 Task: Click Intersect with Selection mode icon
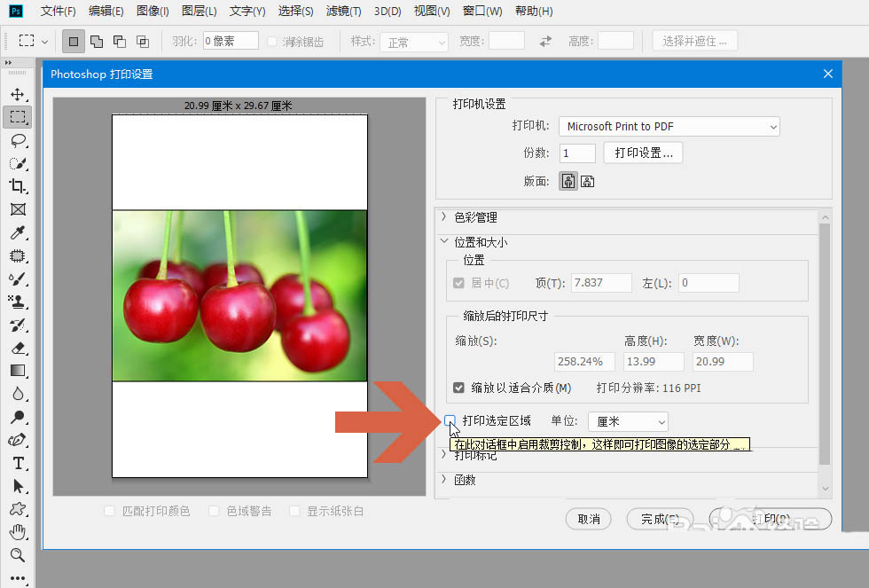coord(143,41)
